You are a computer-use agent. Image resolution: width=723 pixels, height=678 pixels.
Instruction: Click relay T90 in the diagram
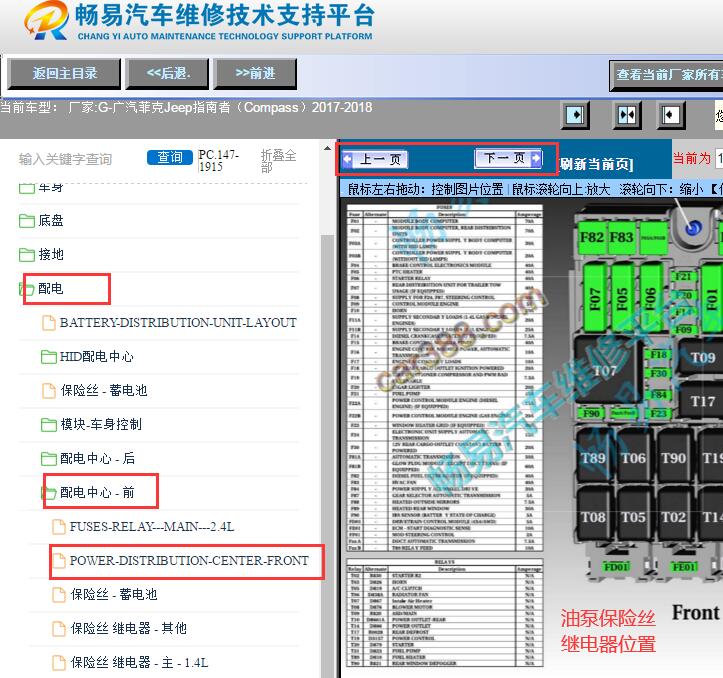coord(674,458)
